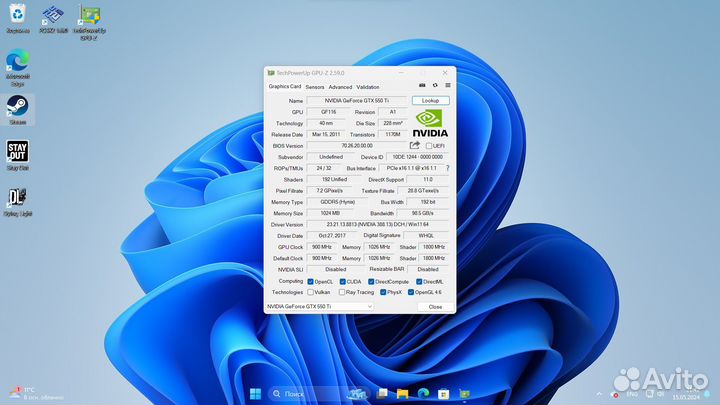Click the NVIDIA logo
The height and width of the screenshot is (405, 720).
[x=430, y=123]
